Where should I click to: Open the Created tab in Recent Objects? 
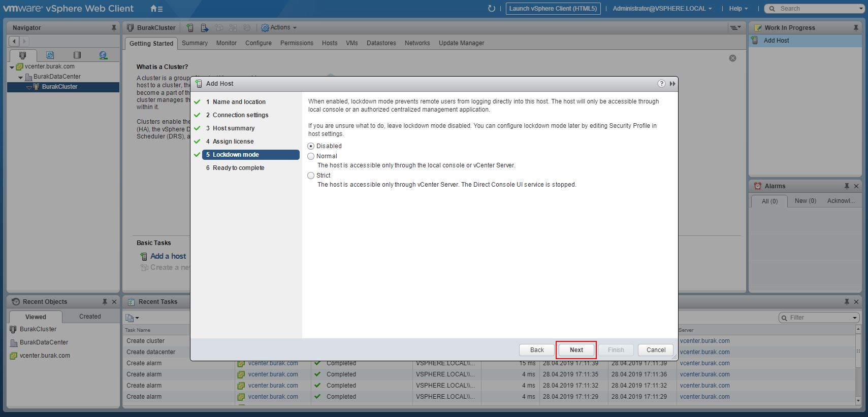90,317
